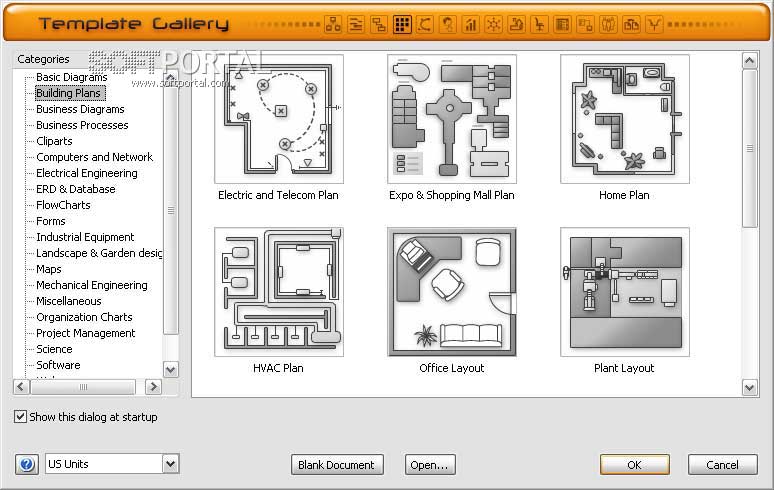Select Basic Diagrams category
The height and width of the screenshot is (490, 774).
click(72, 77)
